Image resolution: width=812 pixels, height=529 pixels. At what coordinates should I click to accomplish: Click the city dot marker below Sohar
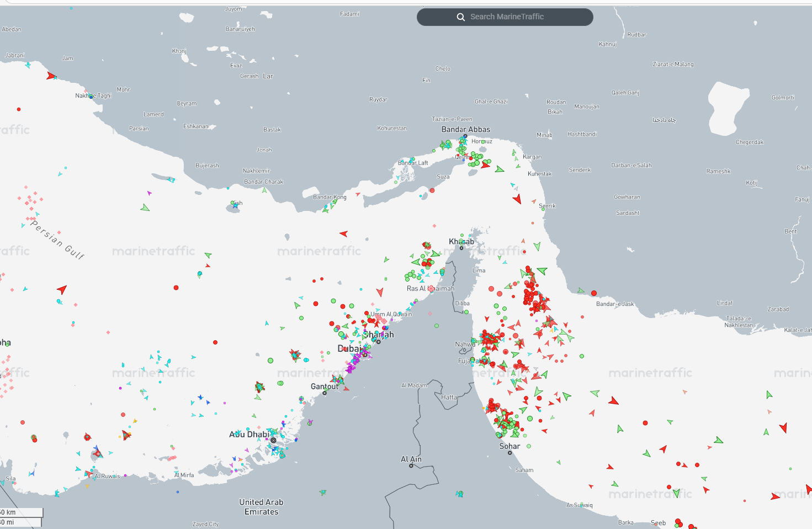click(x=510, y=453)
